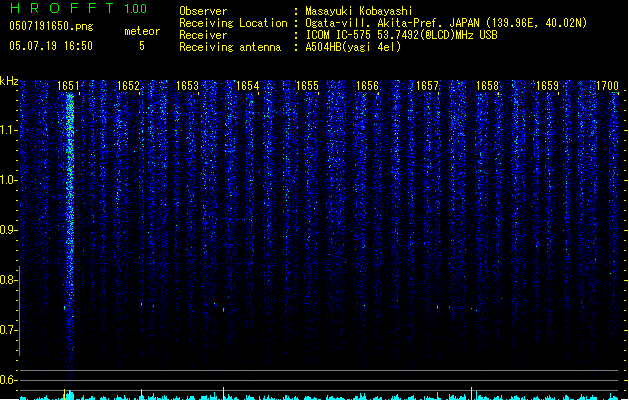This screenshot has width=629, height=400.
Task: Click the HROFFT 1.0.0 title text
Action: click(78, 8)
